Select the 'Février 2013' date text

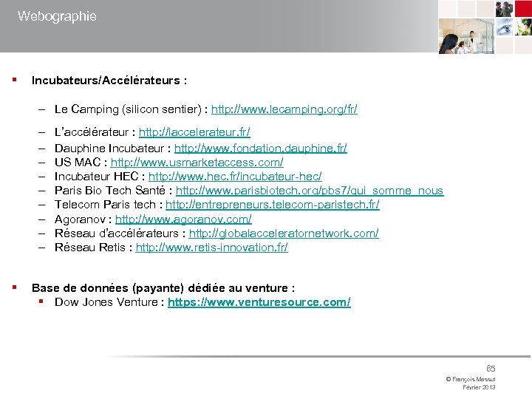479,387
